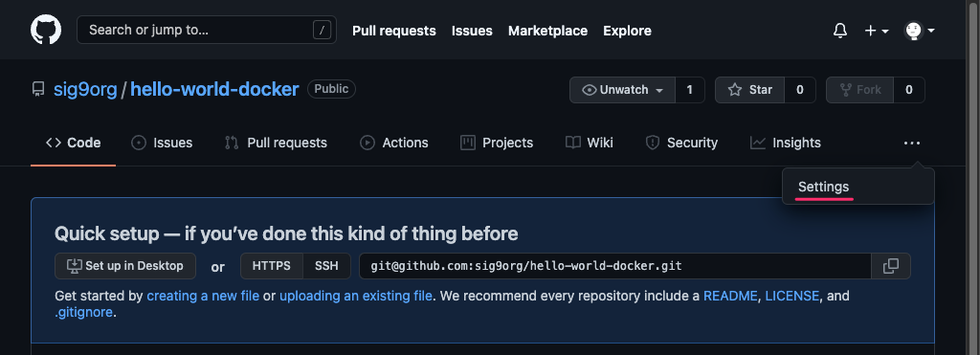Click the slash shortcut icon in search
The width and height of the screenshot is (980, 355).
322,30
